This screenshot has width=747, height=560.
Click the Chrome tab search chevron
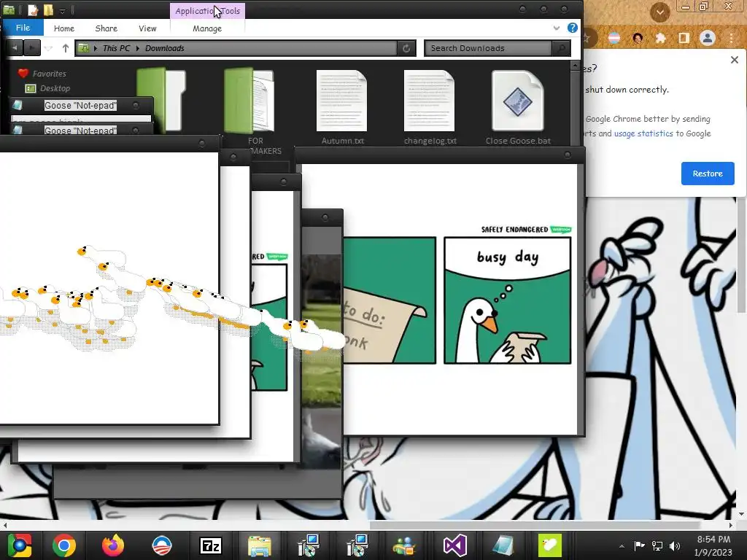659,12
